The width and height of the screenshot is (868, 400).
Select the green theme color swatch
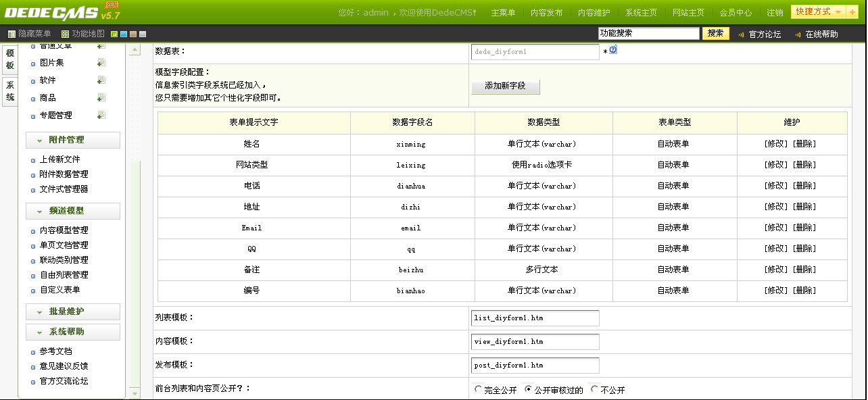(114, 34)
